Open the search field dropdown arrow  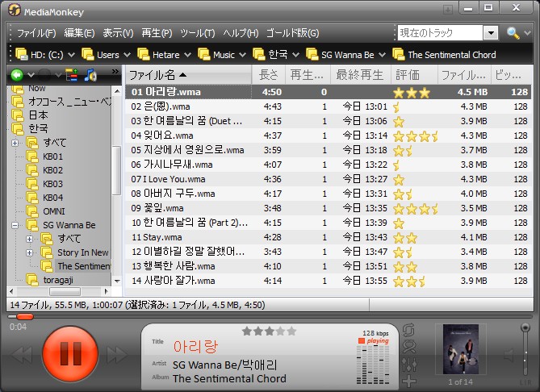click(x=491, y=33)
